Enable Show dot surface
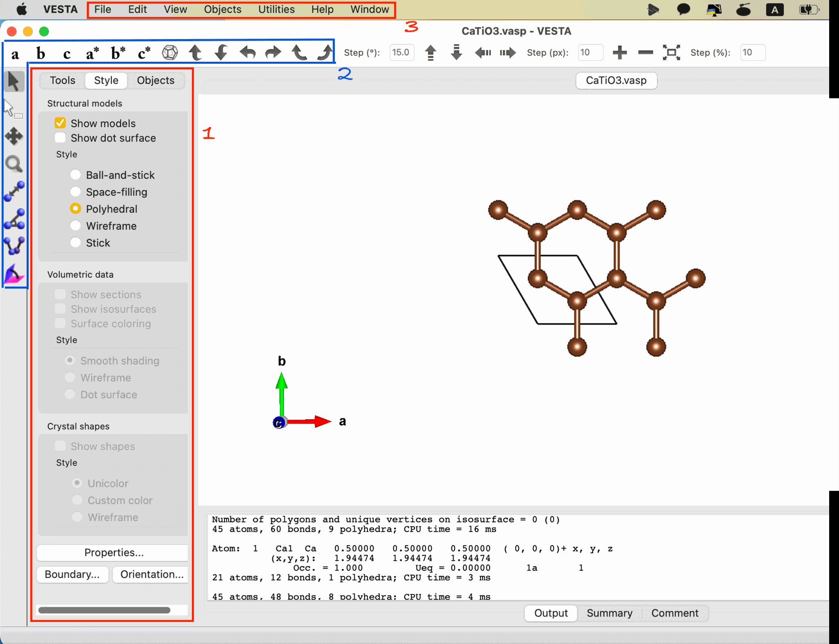Image resolution: width=839 pixels, height=644 pixels. tap(60, 138)
